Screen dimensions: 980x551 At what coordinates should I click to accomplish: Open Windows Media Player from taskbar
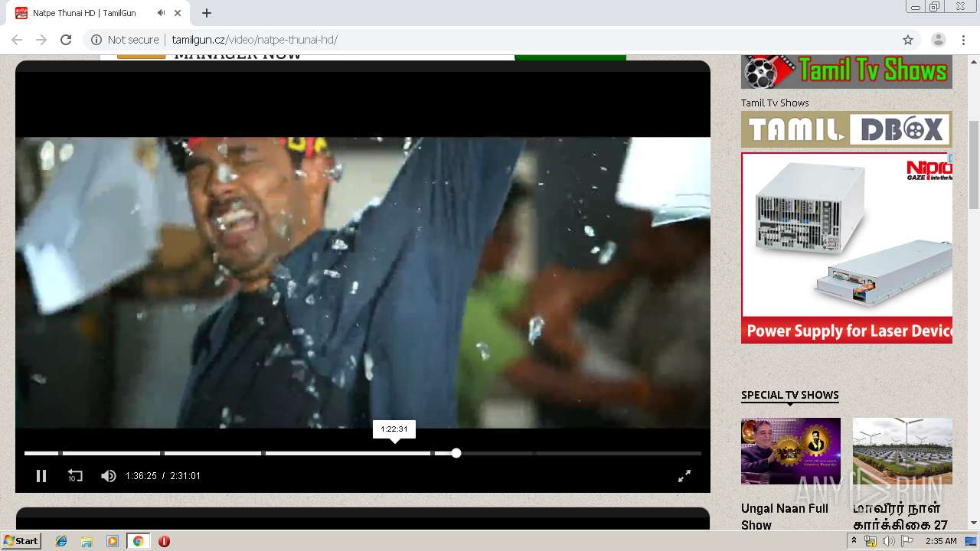(x=113, y=541)
